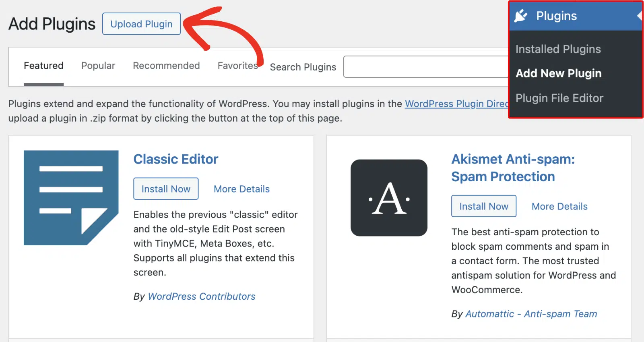Switch to the Featured tab

(x=43, y=66)
